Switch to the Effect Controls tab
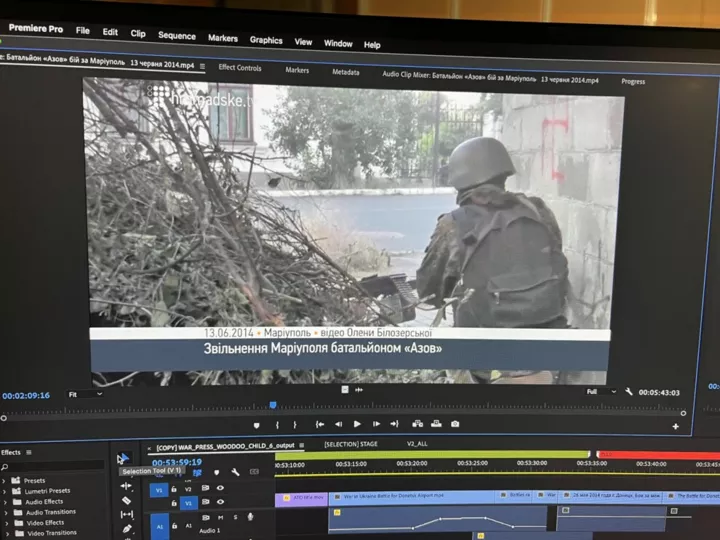This screenshot has width=720, height=540. pos(240,68)
